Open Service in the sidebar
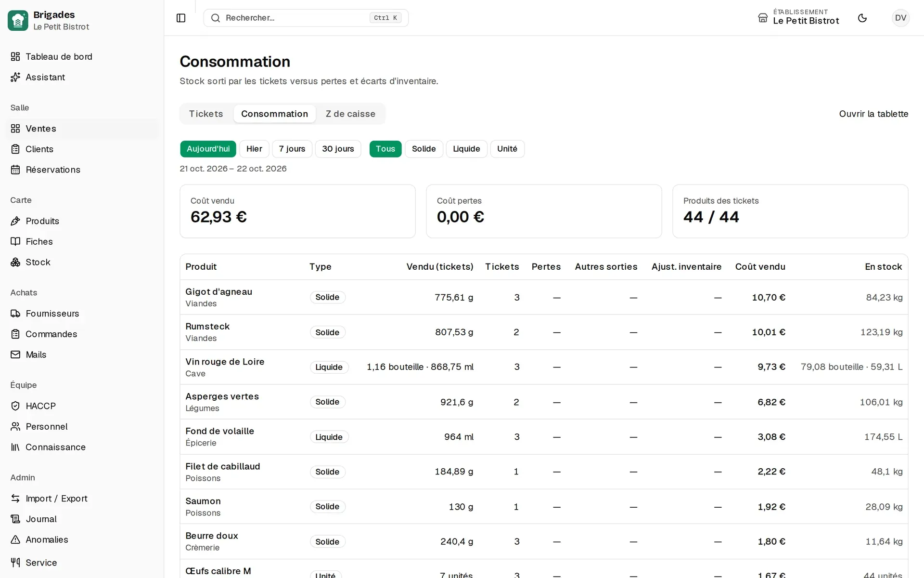 click(82, 563)
